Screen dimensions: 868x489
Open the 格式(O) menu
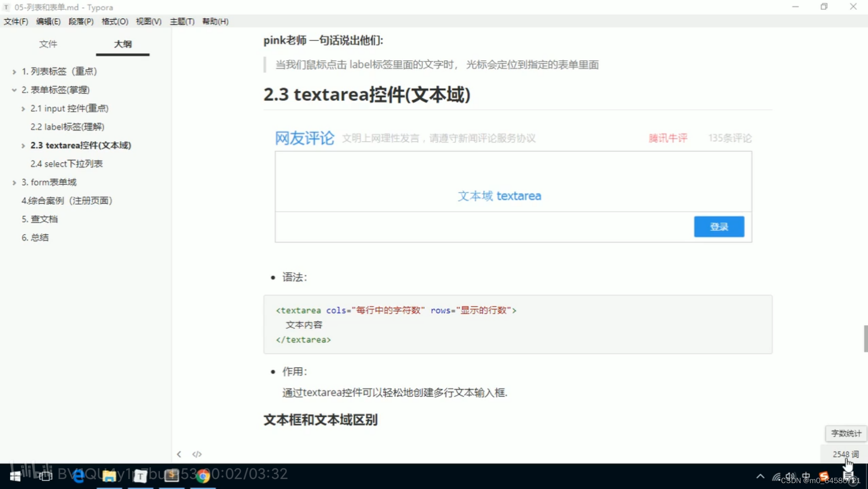(115, 21)
